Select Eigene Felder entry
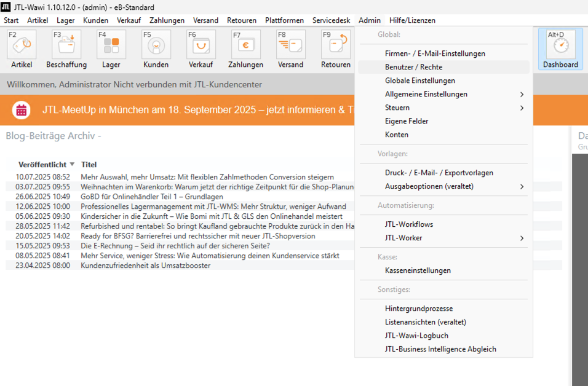This screenshot has height=386, width=588. click(x=443, y=121)
